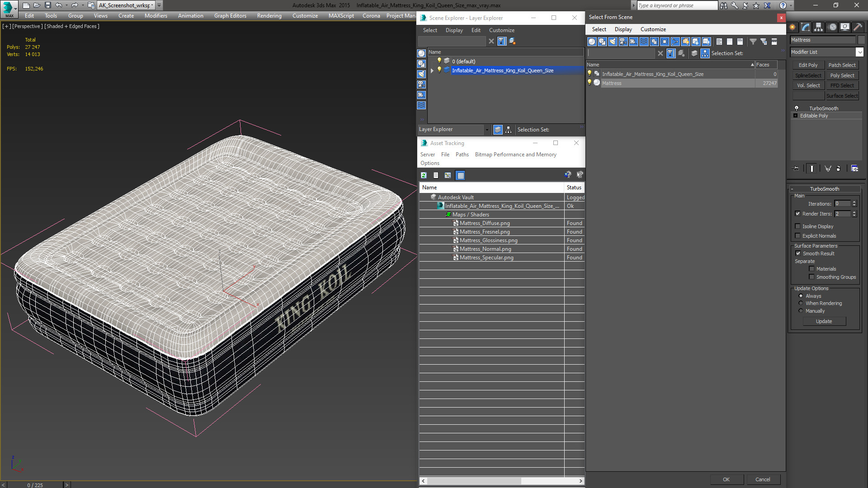The height and width of the screenshot is (488, 868).
Task: Open Rendering menu in main menu bar
Action: 269,16
